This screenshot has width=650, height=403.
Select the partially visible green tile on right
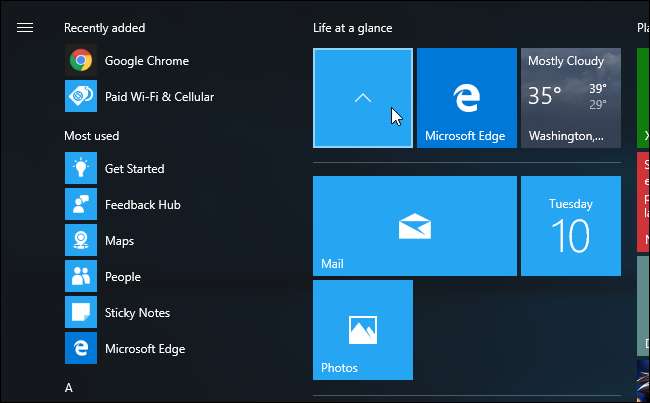pos(643,98)
